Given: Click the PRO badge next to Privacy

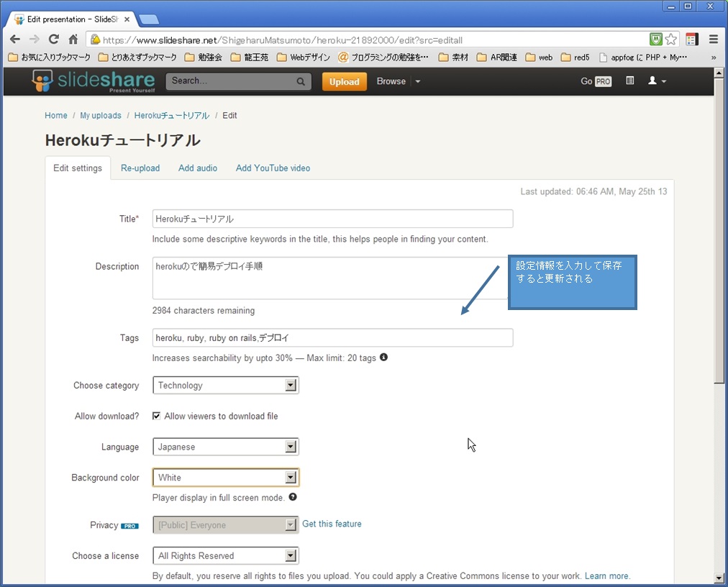Looking at the screenshot, I should coord(129,526).
